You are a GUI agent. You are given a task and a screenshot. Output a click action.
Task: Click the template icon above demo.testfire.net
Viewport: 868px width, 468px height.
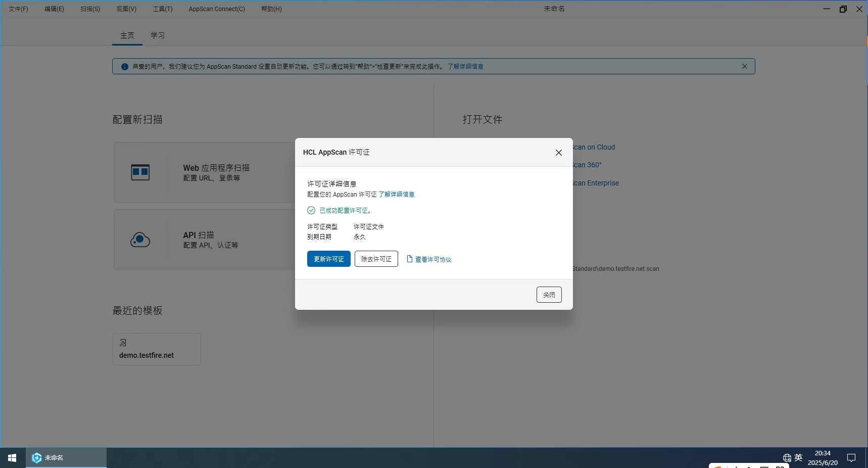pos(123,343)
